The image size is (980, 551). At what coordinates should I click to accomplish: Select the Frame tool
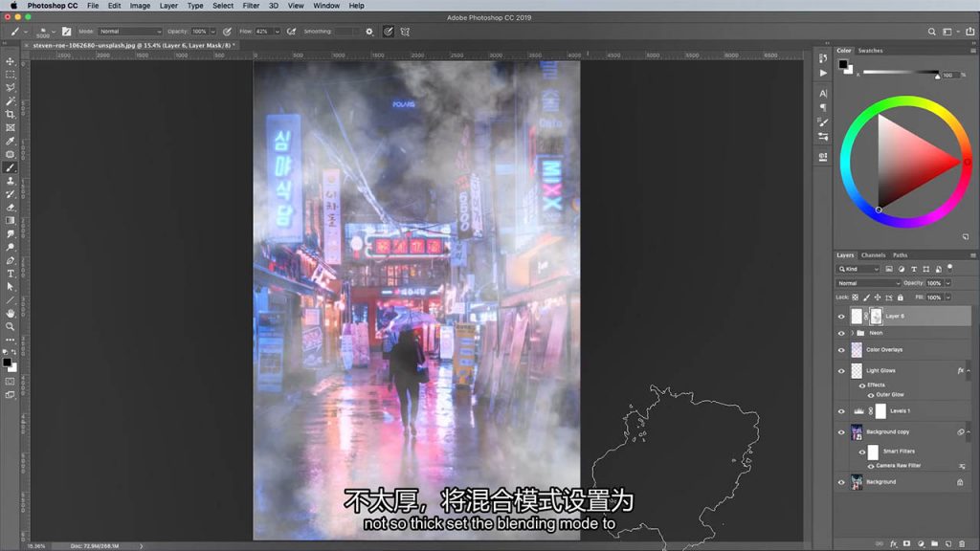10,127
